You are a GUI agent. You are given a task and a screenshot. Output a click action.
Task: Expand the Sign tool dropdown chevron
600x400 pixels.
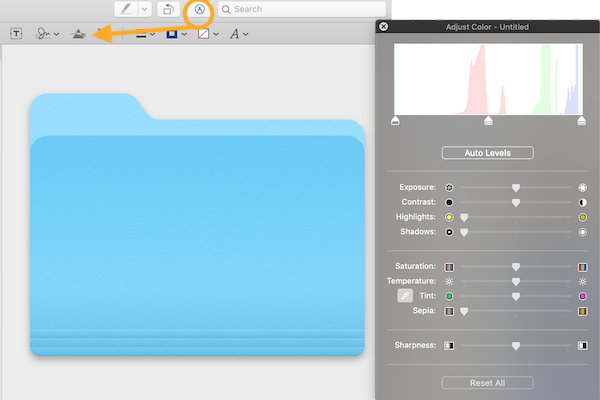[x=57, y=34]
